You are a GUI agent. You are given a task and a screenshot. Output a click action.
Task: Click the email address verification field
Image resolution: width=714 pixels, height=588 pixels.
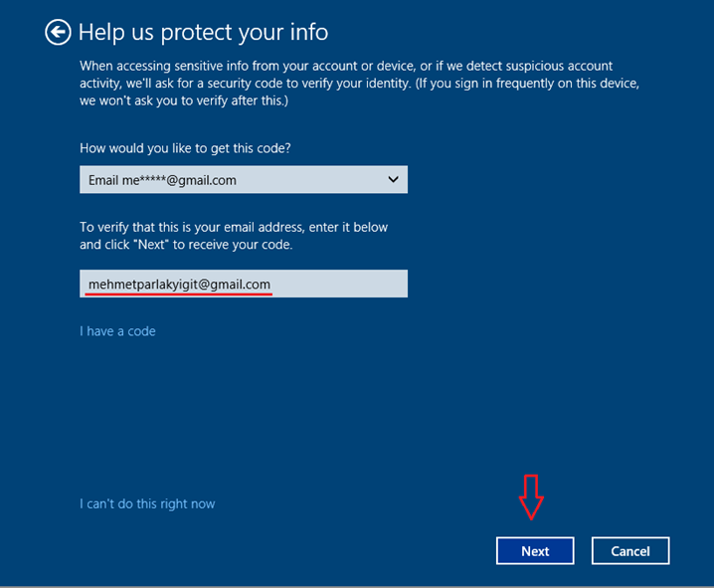pos(244,284)
